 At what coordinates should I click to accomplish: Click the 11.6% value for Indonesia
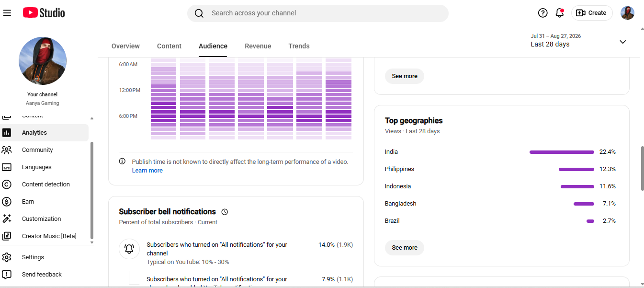coord(608,186)
